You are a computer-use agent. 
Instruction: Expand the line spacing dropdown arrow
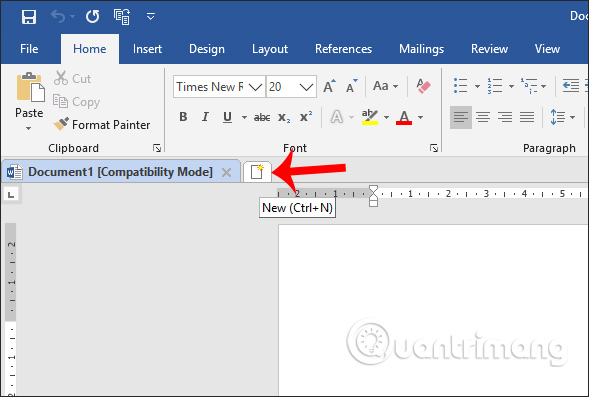(572, 118)
